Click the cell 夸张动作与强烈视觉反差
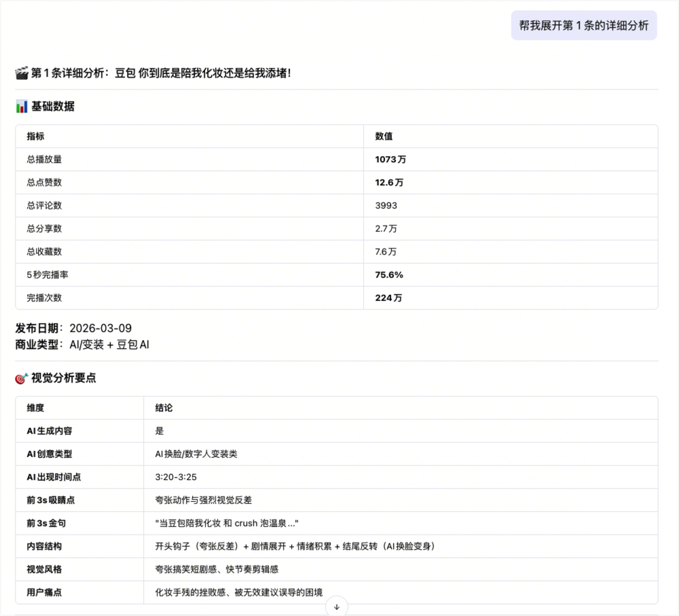This screenshot has width=679, height=616. 204,501
